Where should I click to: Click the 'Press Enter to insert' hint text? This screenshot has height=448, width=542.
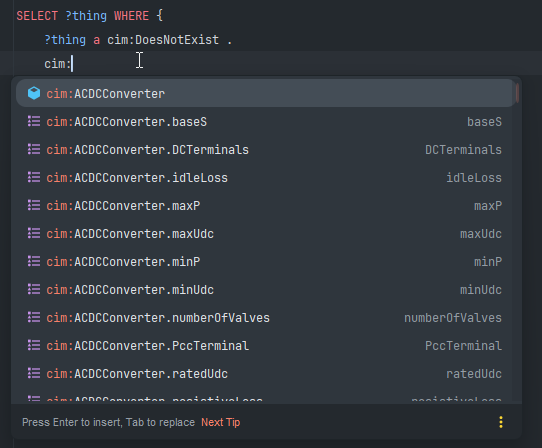coord(109,422)
